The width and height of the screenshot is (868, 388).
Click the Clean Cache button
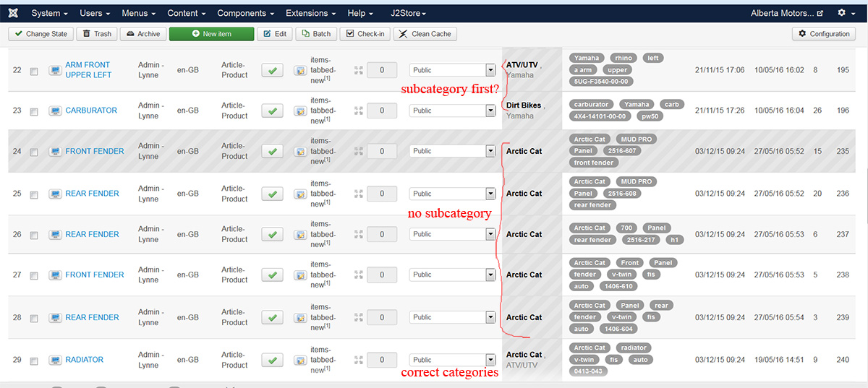point(425,34)
